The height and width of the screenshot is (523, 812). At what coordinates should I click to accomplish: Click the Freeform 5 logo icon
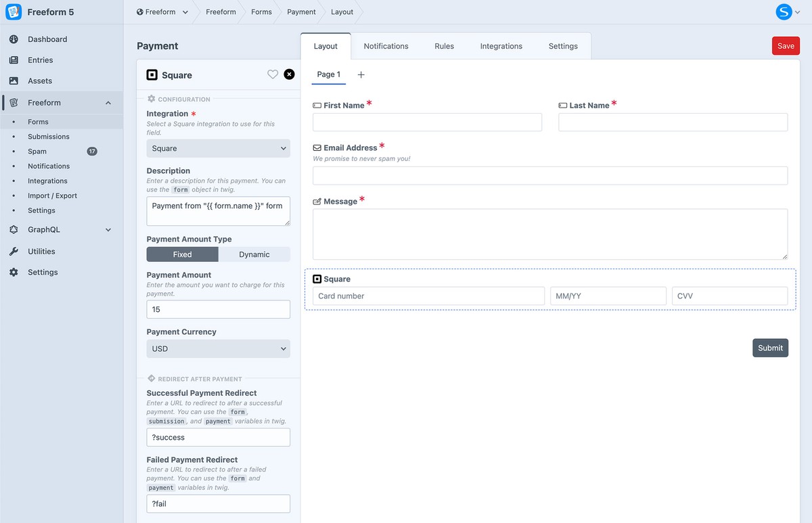tap(14, 12)
